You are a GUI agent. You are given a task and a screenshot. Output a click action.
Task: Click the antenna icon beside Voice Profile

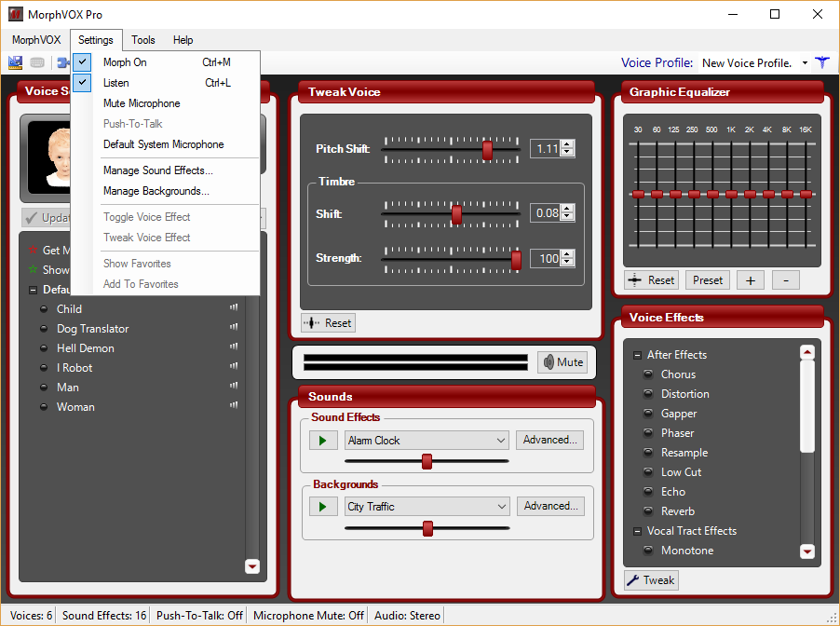(x=821, y=62)
